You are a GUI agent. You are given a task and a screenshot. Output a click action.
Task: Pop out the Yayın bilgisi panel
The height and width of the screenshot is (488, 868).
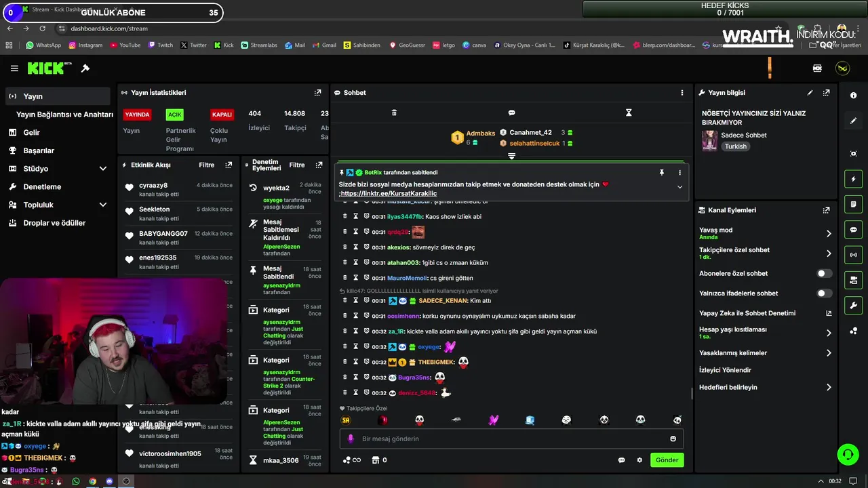click(x=826, y=93)
